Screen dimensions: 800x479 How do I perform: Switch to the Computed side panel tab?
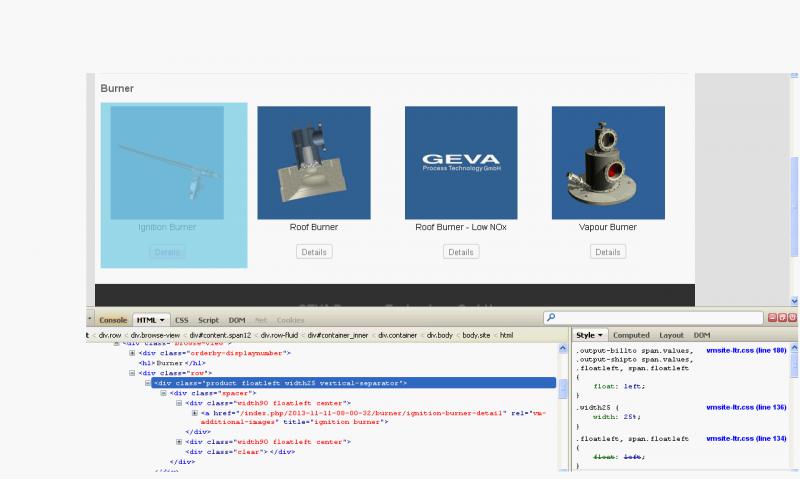point(631,335)
